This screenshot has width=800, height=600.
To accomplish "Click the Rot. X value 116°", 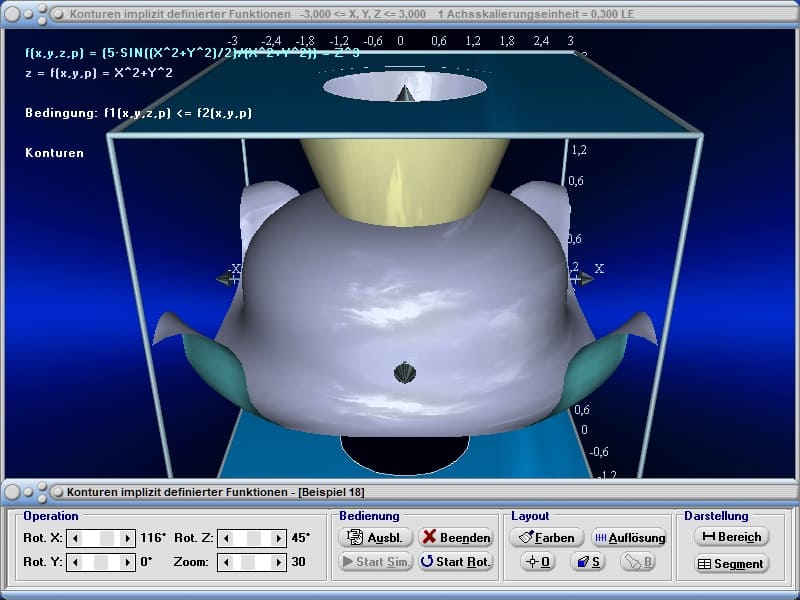I will 153,538.
